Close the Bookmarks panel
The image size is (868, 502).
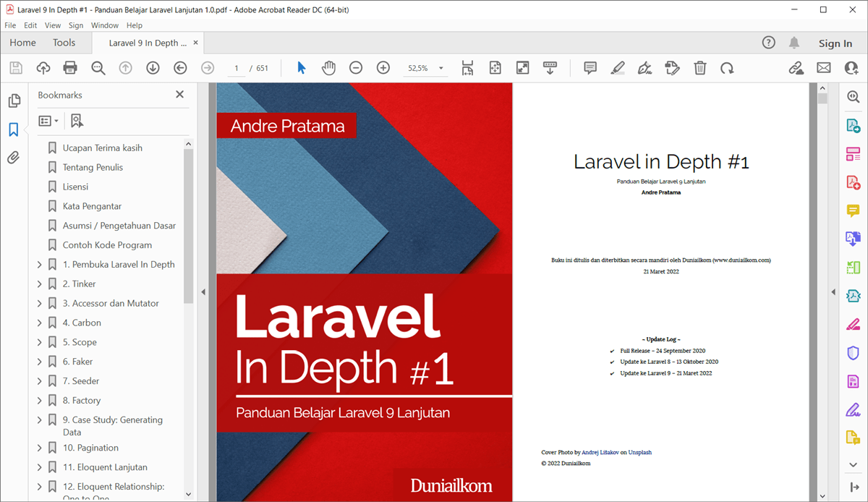point(180,94)
